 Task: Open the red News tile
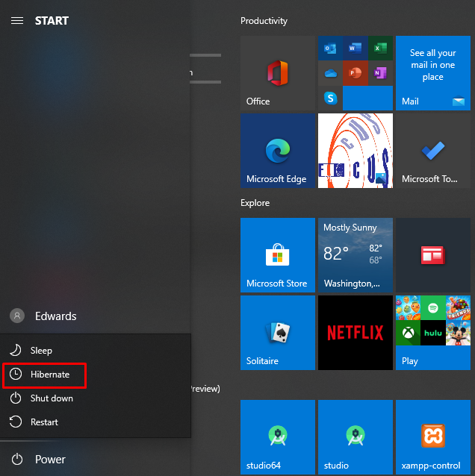coord(433,255)
